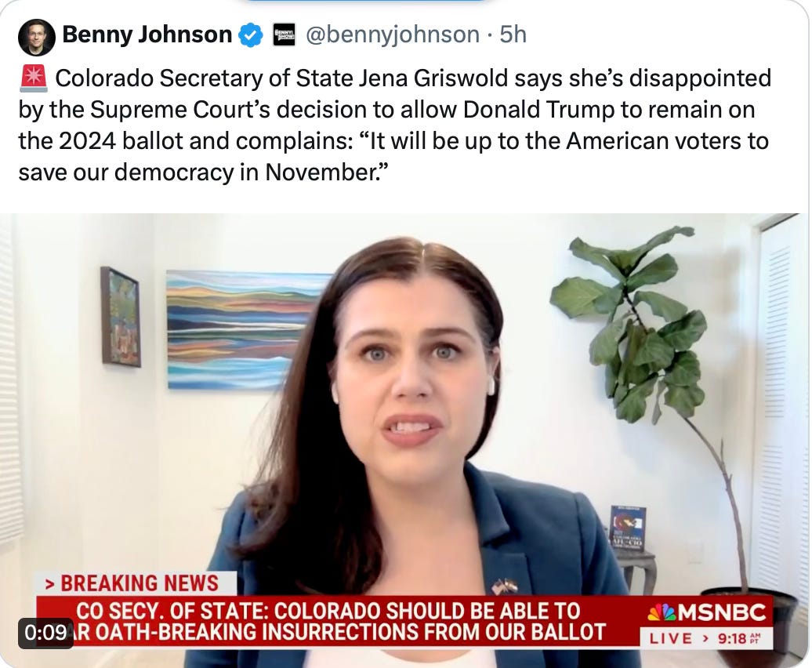Click the MSNBC wordmark text in the video
The width and height of the screenshot is (812, 668).
(722, 613)
